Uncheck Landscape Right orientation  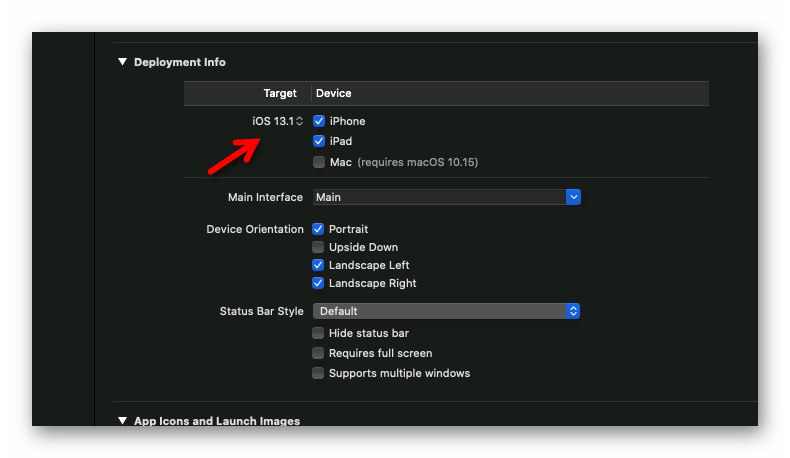(x=319, y=283)
